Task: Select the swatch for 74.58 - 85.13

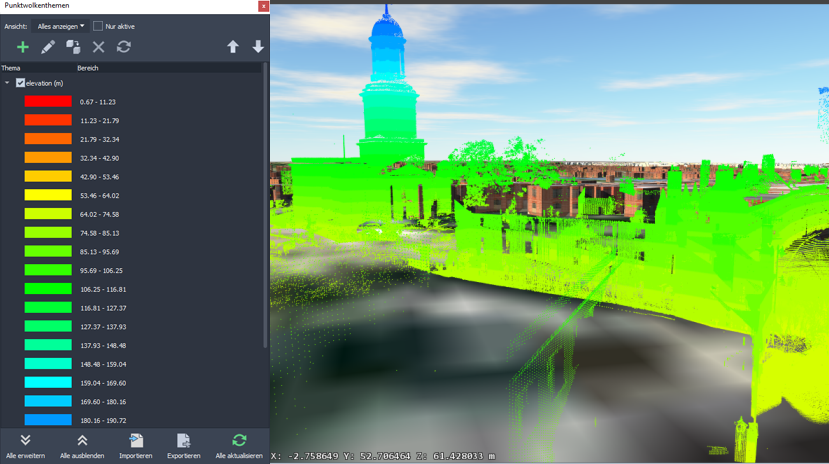Action: [x=48, y=233]
